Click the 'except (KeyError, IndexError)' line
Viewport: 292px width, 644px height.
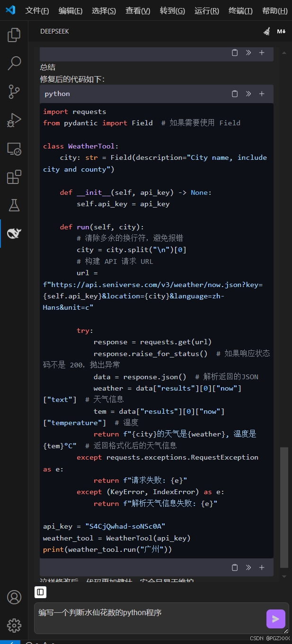click(x=150, y=492)
